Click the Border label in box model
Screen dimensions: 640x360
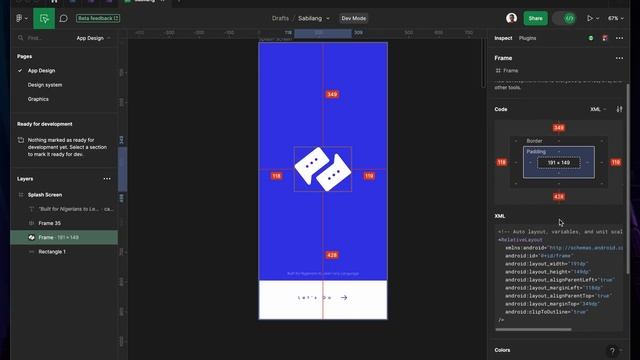534,141
